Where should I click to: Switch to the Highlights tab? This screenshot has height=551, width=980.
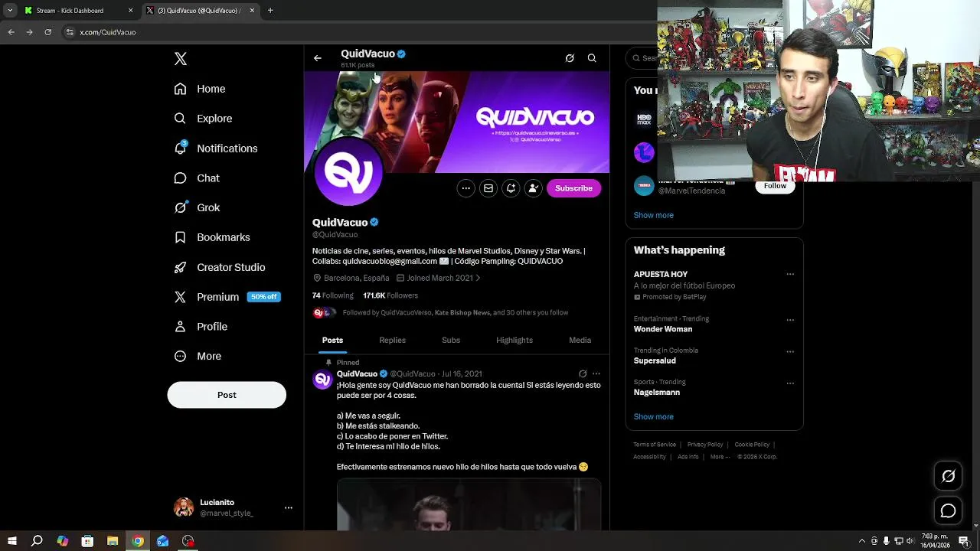pos(514,340)
